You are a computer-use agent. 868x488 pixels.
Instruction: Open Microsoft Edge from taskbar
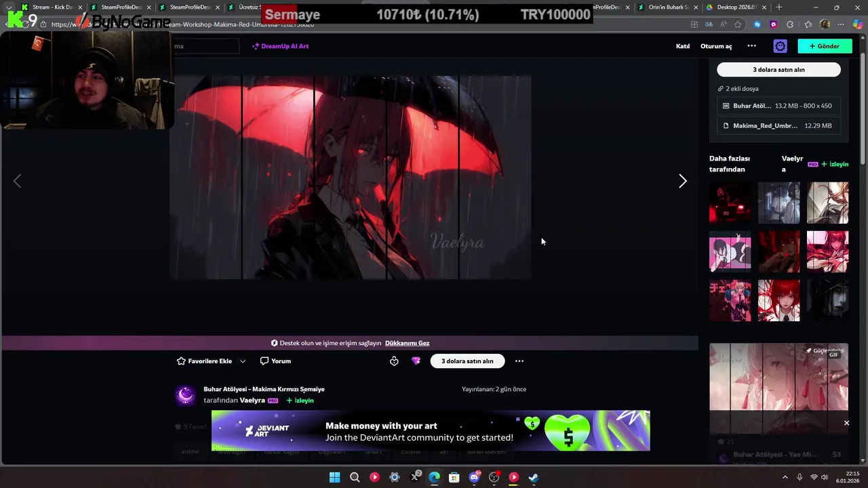click(x=434, y=477)
